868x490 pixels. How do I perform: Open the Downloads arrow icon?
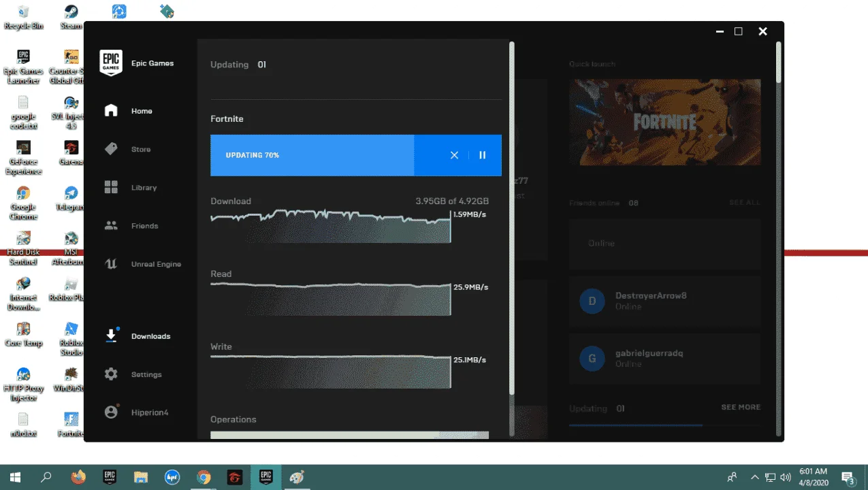click(112, 336)
